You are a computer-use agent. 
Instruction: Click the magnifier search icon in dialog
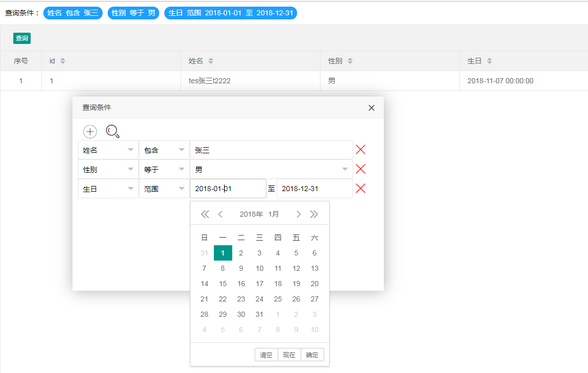point(112,131)
